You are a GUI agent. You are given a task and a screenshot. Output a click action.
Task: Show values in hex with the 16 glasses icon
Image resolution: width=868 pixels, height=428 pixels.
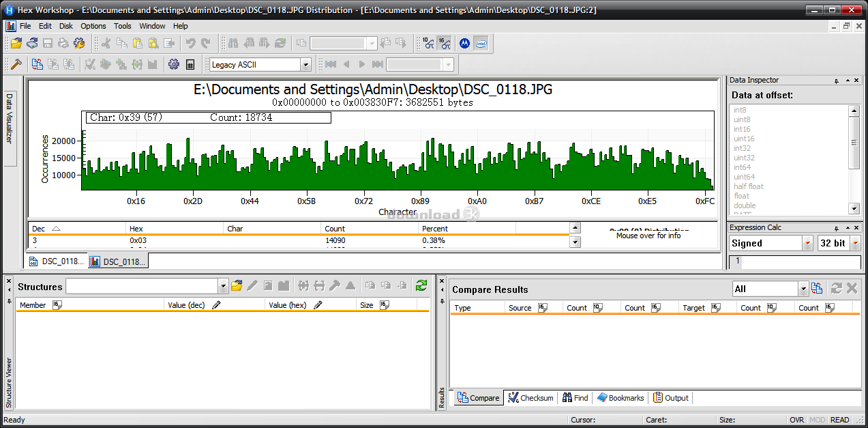click(x=443, y=43)
